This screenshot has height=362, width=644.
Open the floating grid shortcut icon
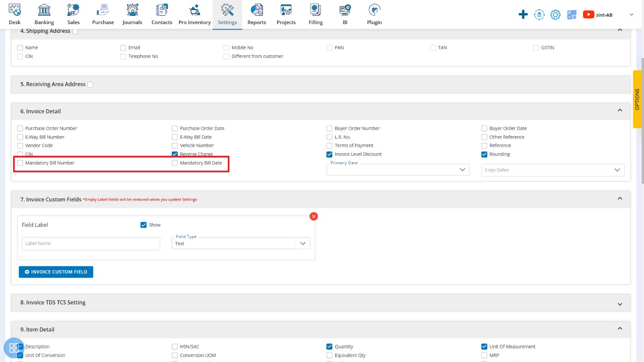coord(14,348)
